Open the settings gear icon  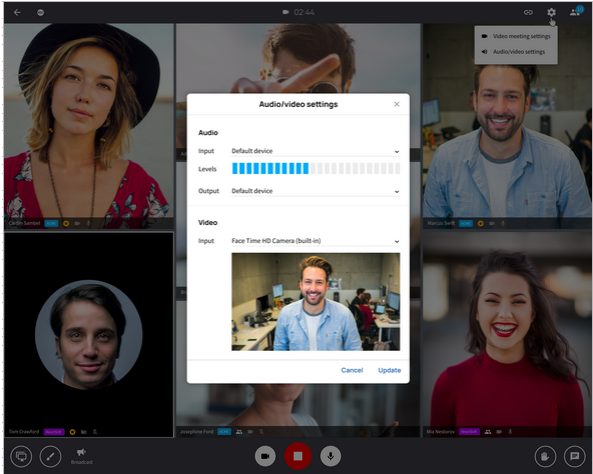[551, 12]
